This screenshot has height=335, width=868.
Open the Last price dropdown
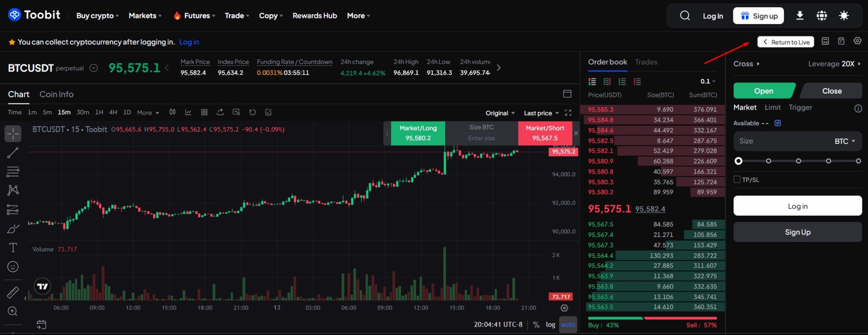pyautogui.click(x=541, y=113)
